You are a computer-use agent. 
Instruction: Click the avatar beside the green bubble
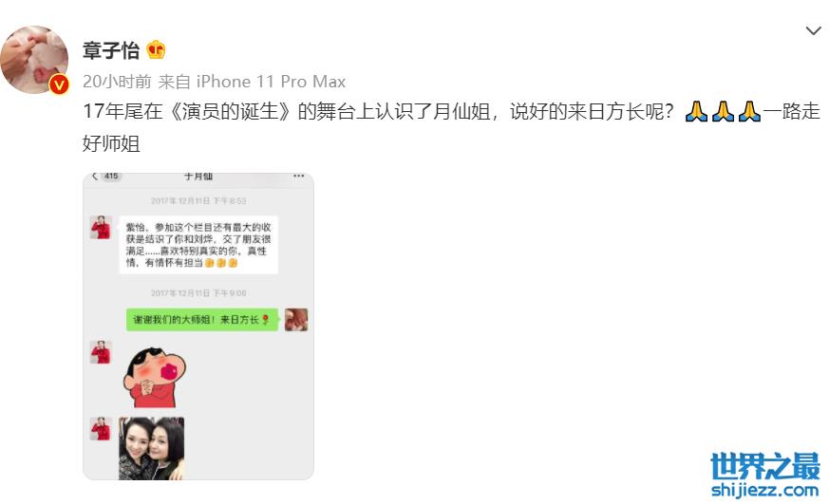[x=296, y=320]
